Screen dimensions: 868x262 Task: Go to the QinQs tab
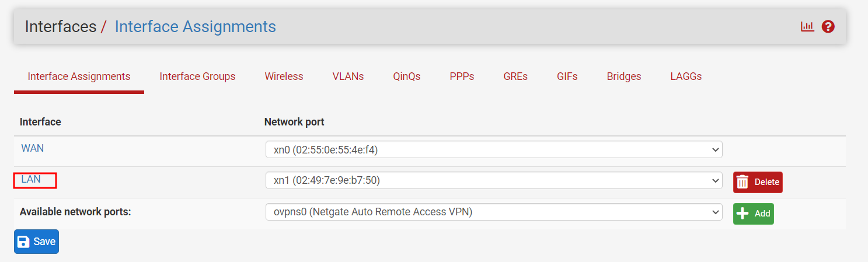[407, 76]
